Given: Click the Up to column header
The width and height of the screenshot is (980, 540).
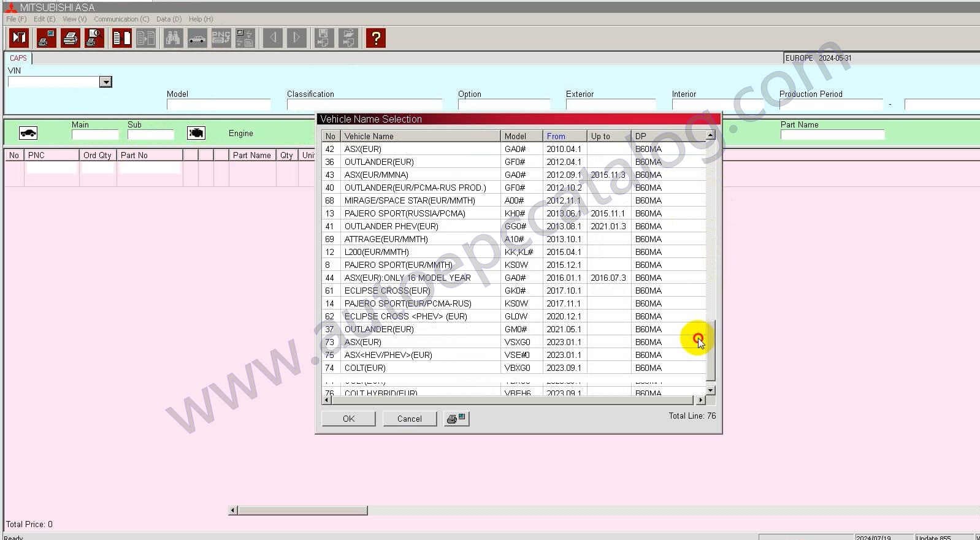Looking at the screenshot, I should point(609,136).
